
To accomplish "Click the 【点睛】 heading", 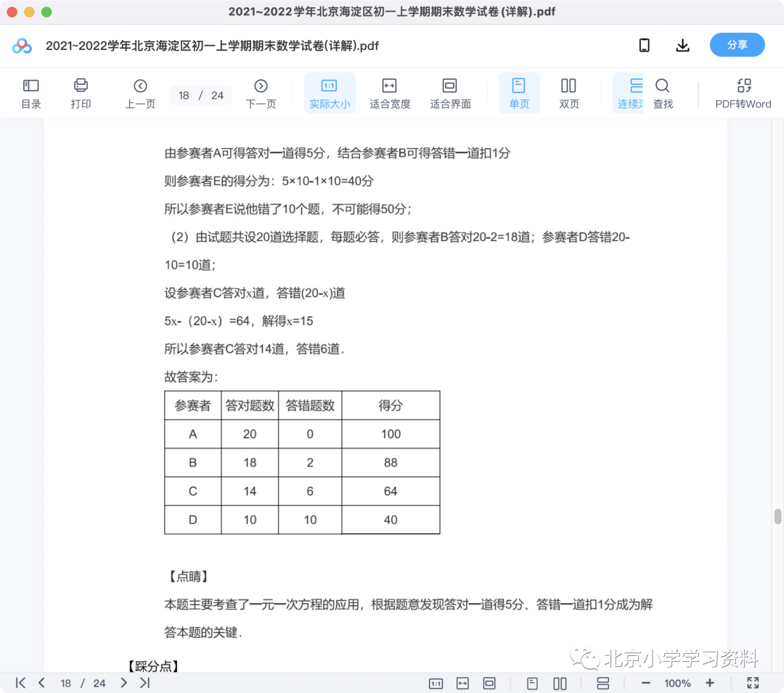I will [188, 576].
